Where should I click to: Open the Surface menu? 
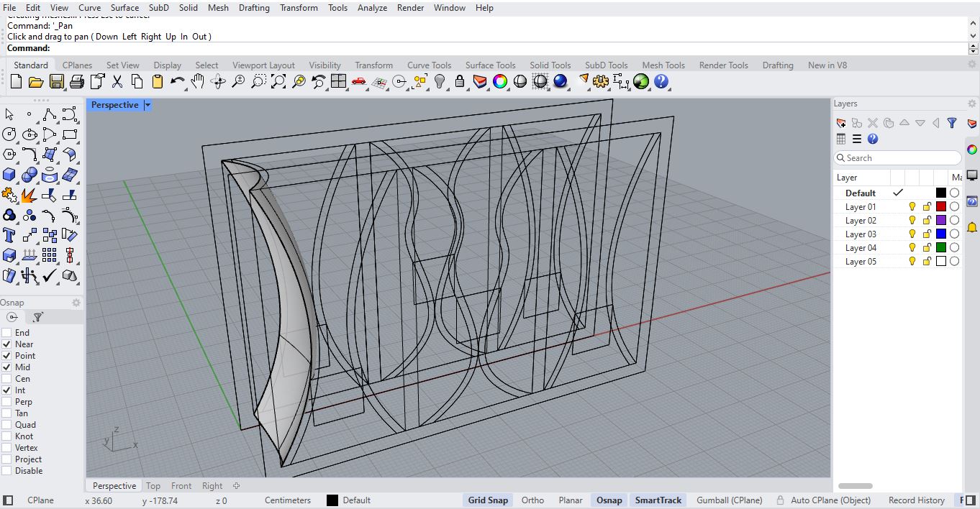click(124, 8)
